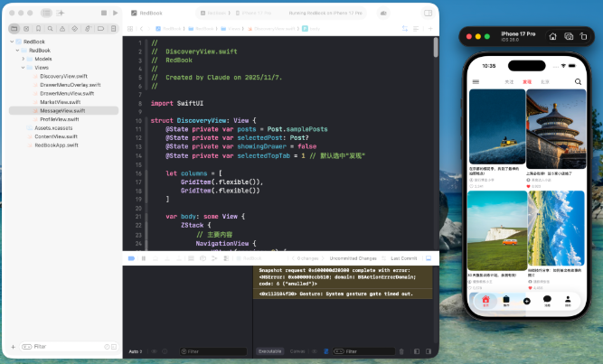603x364 pixels.
Task: Open the coding assistant sparkle icon
Action: coord(61,13)
